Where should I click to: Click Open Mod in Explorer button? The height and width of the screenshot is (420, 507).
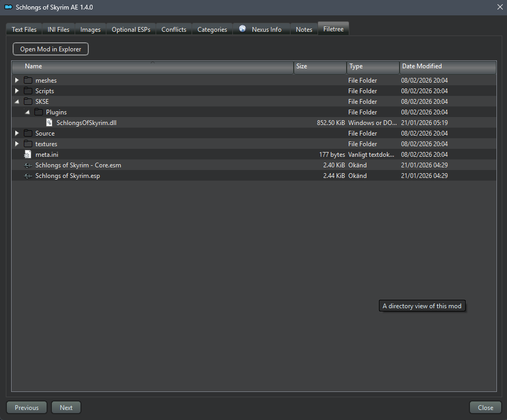pos(51,49)
